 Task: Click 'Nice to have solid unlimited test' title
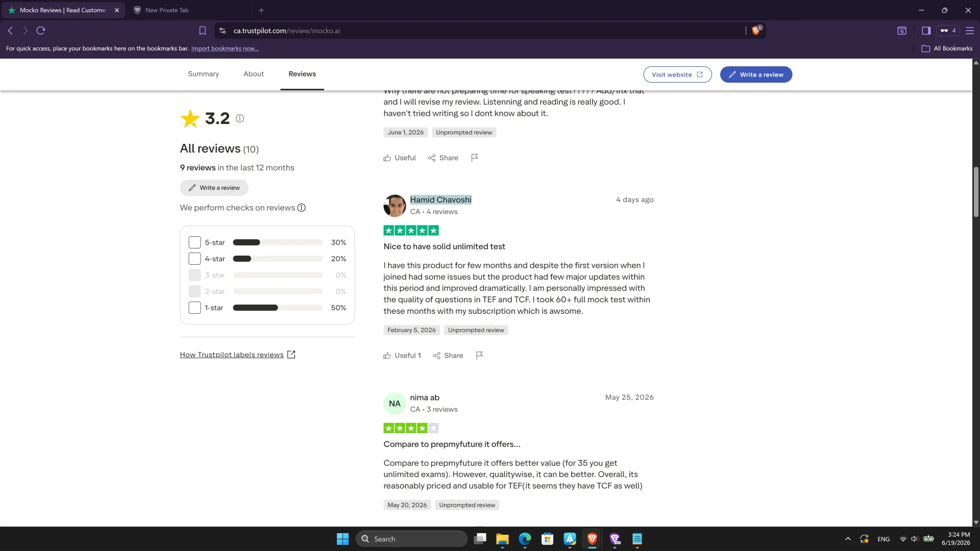coord(444,246)
